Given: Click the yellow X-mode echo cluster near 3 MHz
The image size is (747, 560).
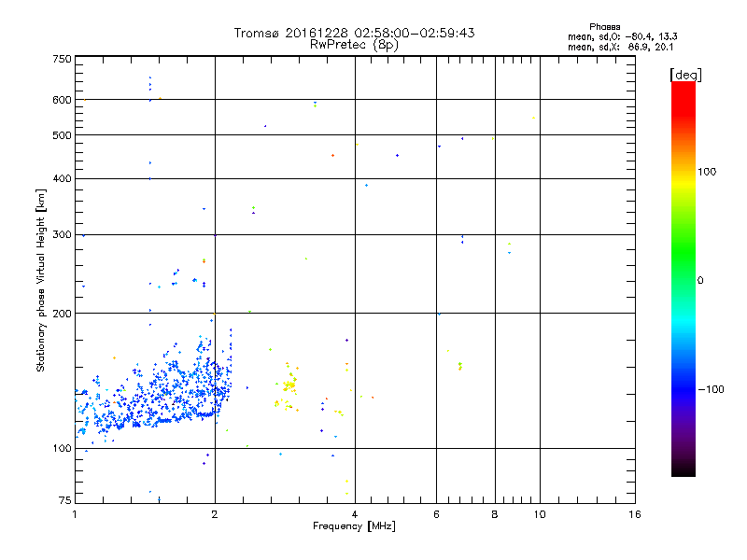Looking at the screenshot, I should 288,386.
